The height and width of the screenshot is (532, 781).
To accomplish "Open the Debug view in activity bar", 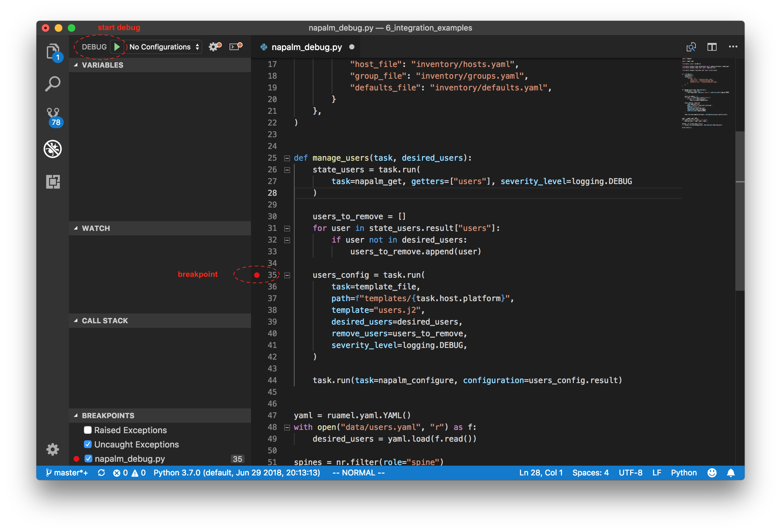I will point(53,149).
